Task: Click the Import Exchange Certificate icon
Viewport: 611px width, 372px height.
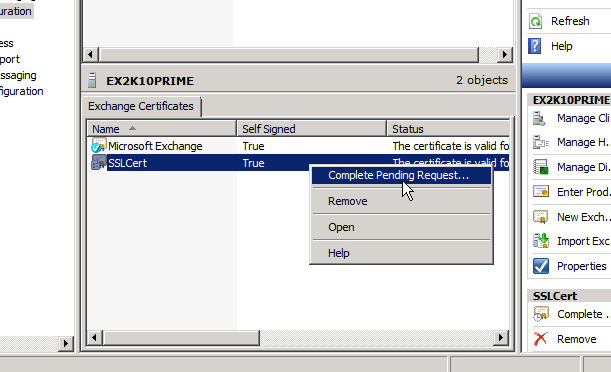Action: (x=541, y=241)
